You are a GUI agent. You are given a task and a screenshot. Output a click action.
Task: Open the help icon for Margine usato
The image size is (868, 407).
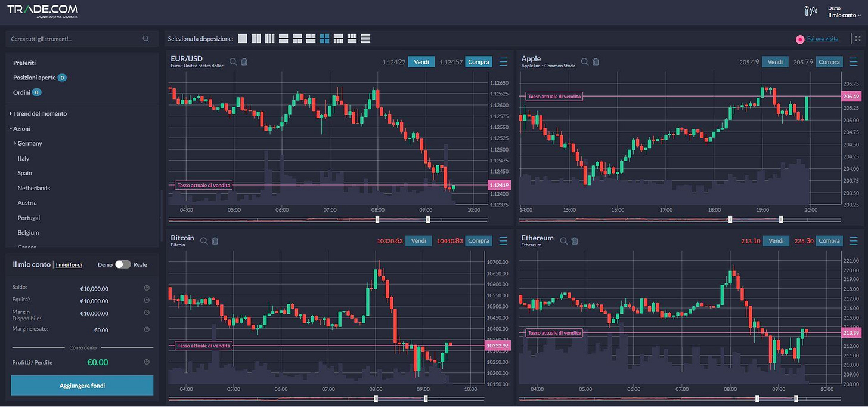(x=147, y=329)
